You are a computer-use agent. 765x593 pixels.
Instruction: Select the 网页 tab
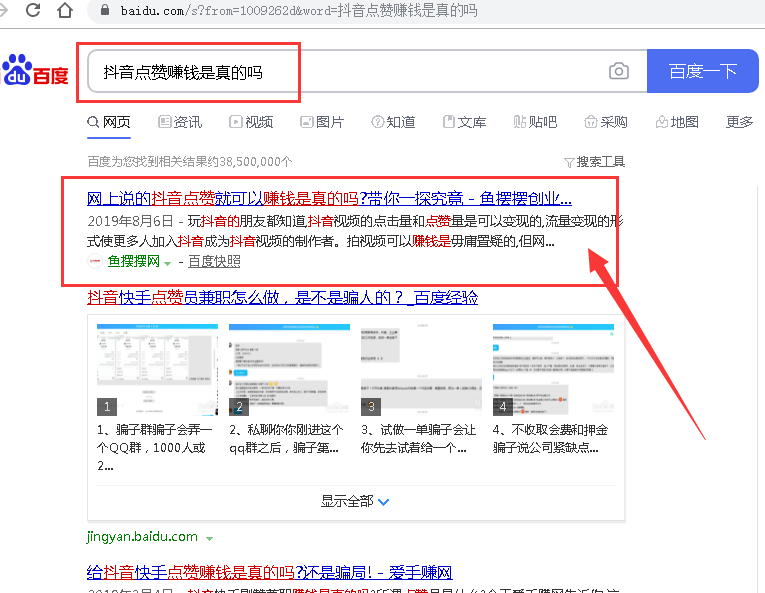click(109, 122)
